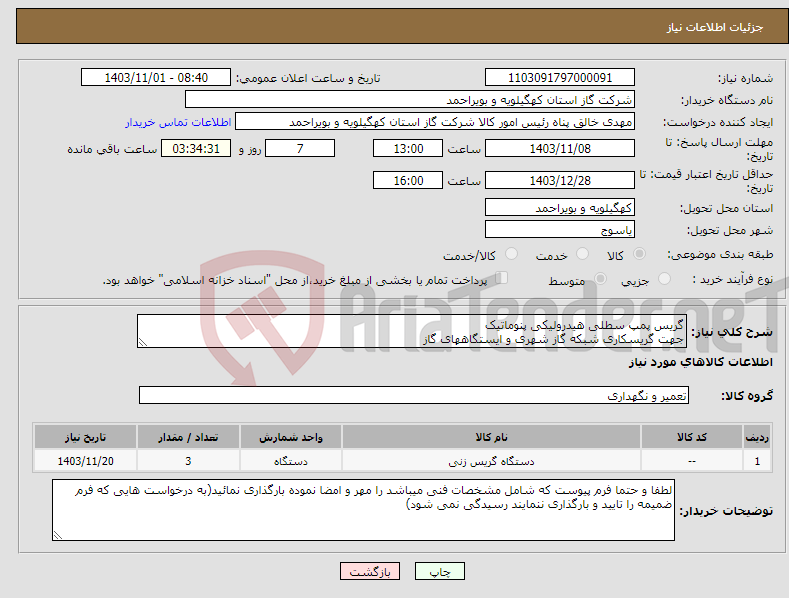Click the remaining time field 03:34:31
Image resolution: width=789 pixels, height=598 pixels.
point(196,148)
